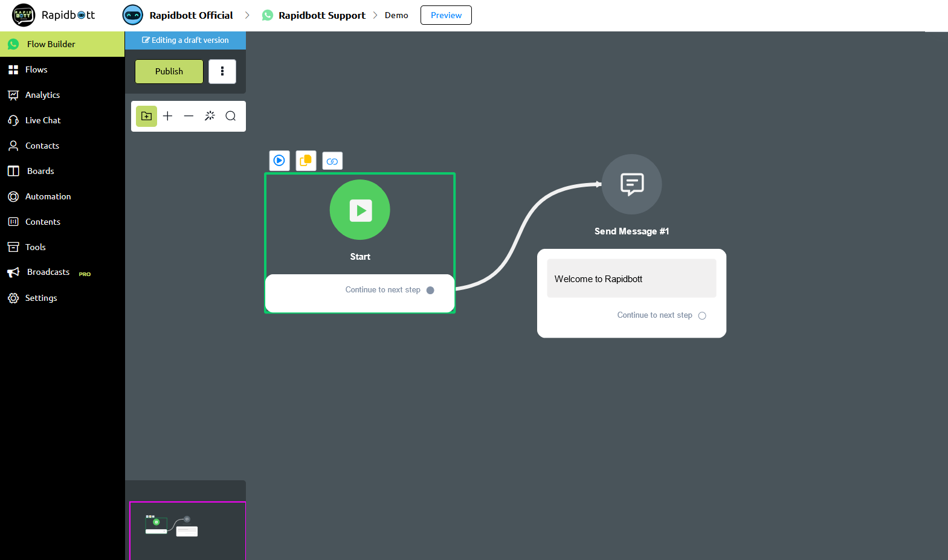This screenshot has height=560, width=948.
Task: Click the yellow copy icon above Start node
Action: click(x=306, y=161)
